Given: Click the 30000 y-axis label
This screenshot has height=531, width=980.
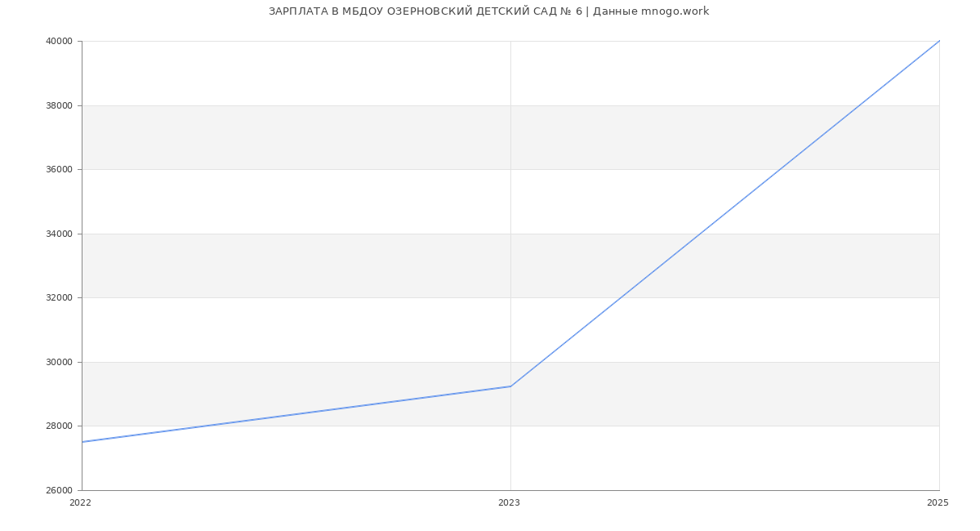Looking at the screenshot, I should (x=60, y=362).
